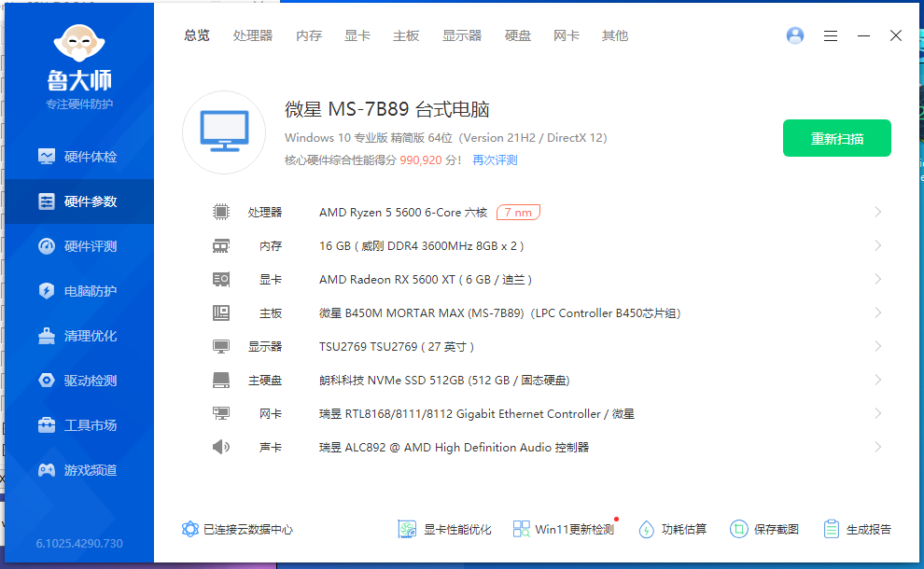Viewport: 924px width, 569px height.
Task: Expand the 主硬盘 row chevron
Action: [878, 380]
